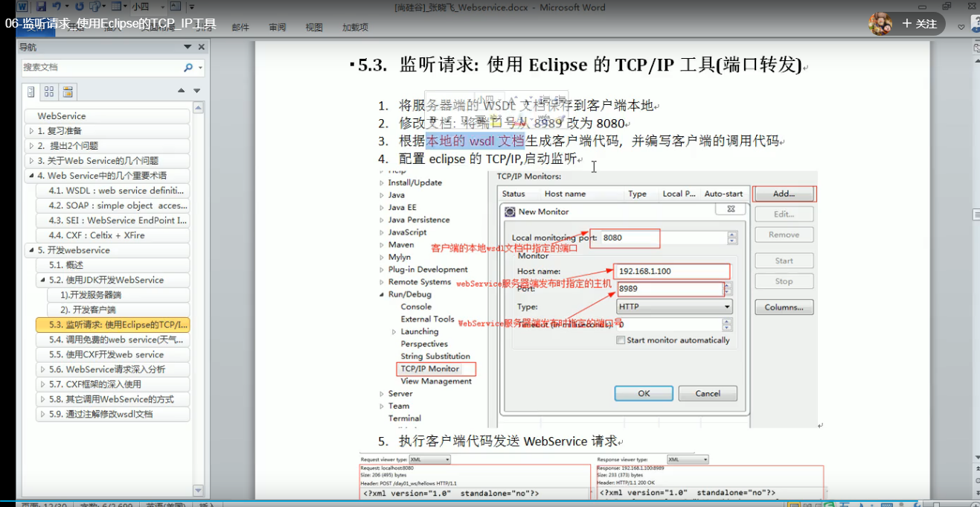The image size is (980, 507).
Task: Expand 5.8. 其它调用WebService的方式 heading
Action: (42, 399)
